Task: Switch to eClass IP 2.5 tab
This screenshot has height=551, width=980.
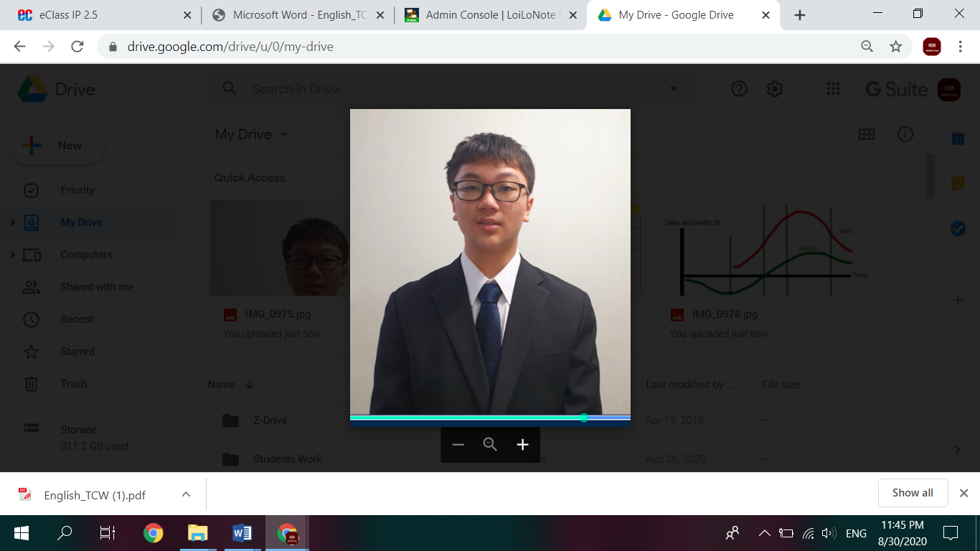Action: (99, 15)
